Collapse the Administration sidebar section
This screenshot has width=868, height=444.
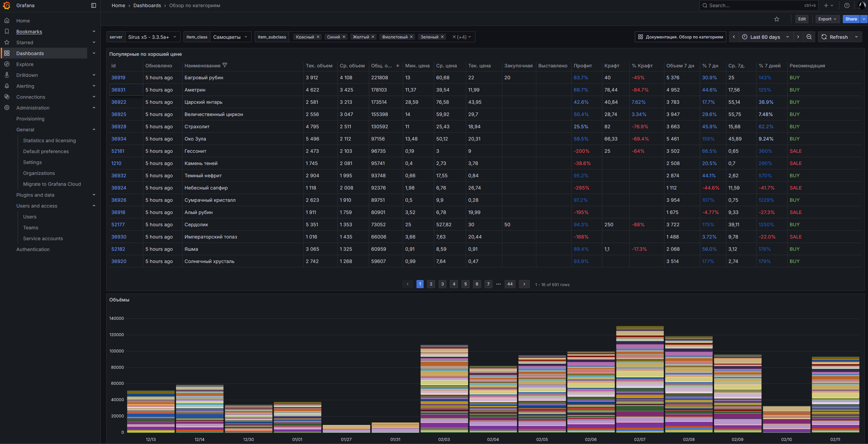(94, 108)
